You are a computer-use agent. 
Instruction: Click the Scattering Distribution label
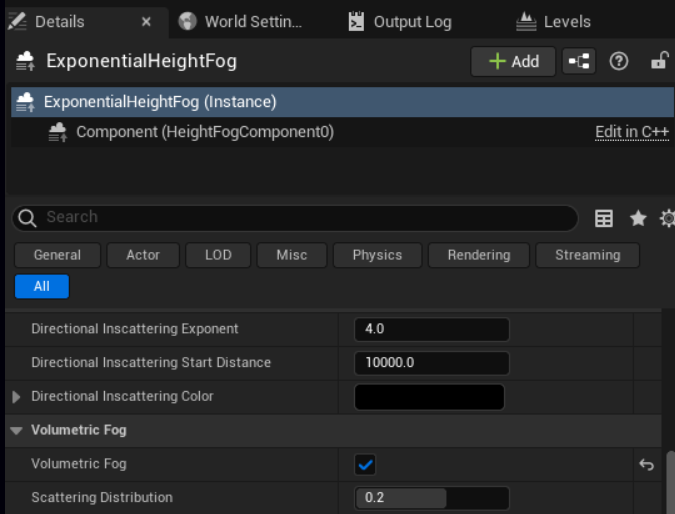coord(102,498)
